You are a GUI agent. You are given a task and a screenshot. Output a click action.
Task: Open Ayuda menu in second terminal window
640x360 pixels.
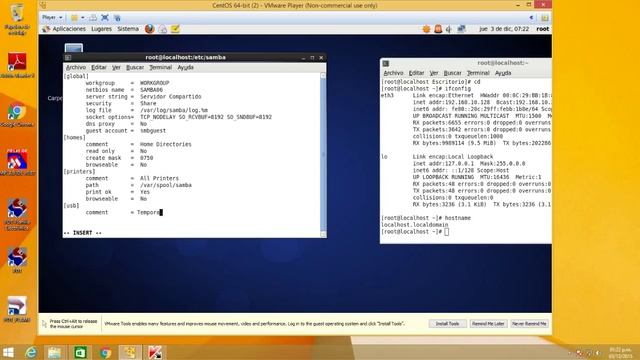503,73
